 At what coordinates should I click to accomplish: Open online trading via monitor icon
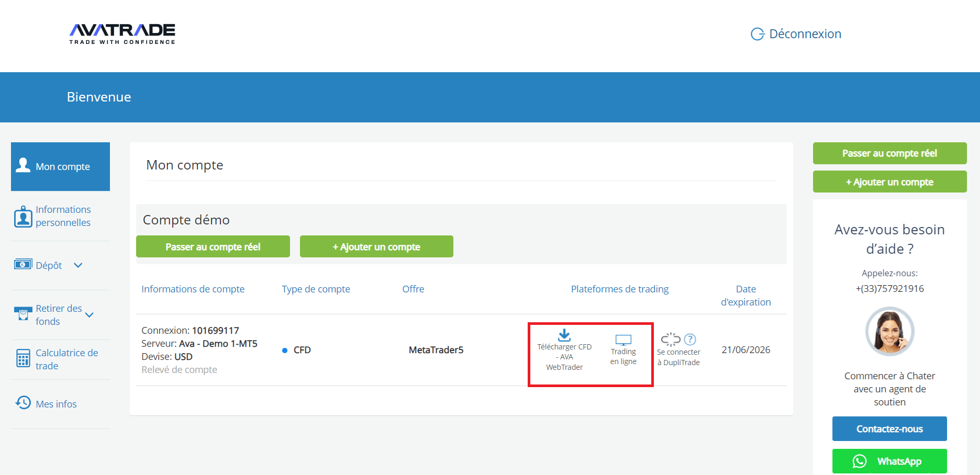coord(623,340)
